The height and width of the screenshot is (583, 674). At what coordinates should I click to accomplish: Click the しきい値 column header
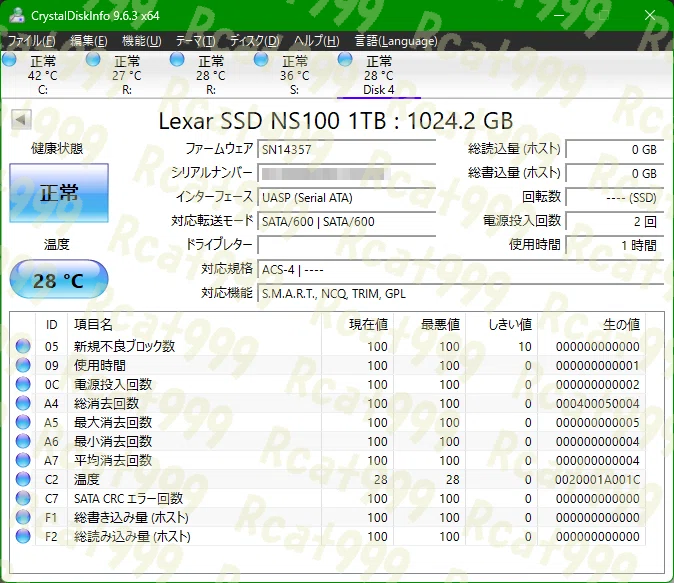pos(501,324)
